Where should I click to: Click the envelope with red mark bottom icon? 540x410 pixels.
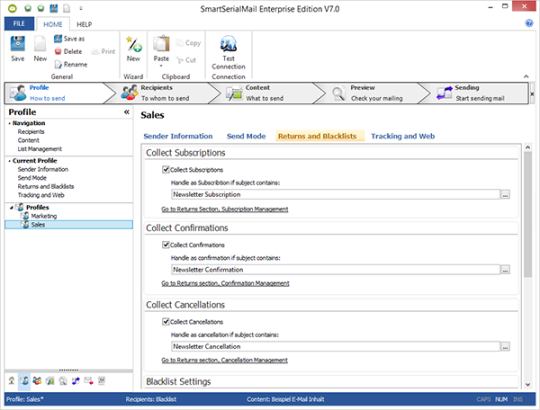pos(89,381)
